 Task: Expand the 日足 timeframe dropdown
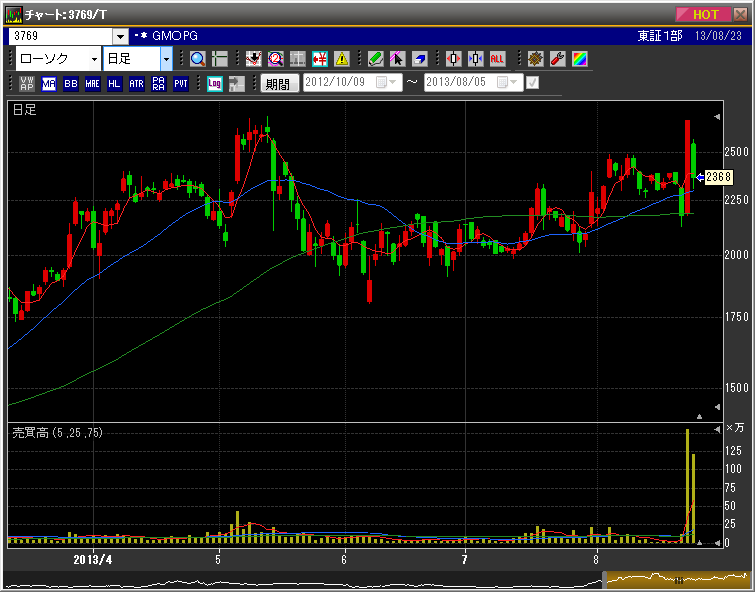(166, 59)
